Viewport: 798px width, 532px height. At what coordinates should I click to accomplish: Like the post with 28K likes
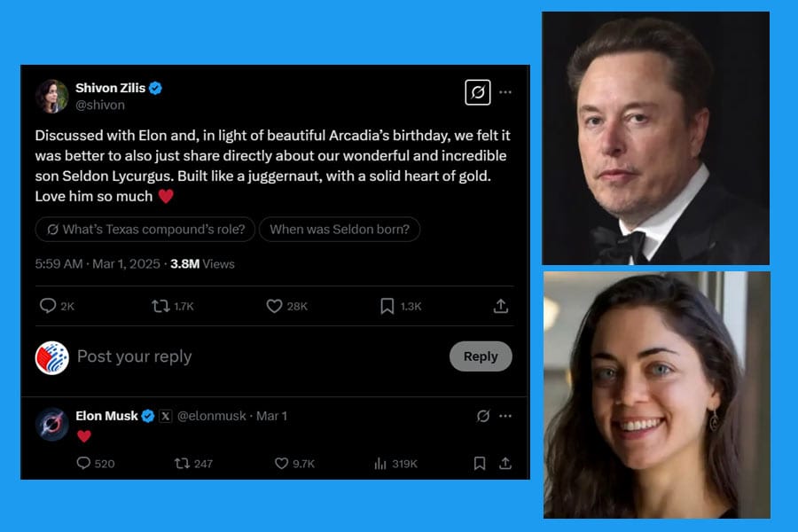coord(275,306)
